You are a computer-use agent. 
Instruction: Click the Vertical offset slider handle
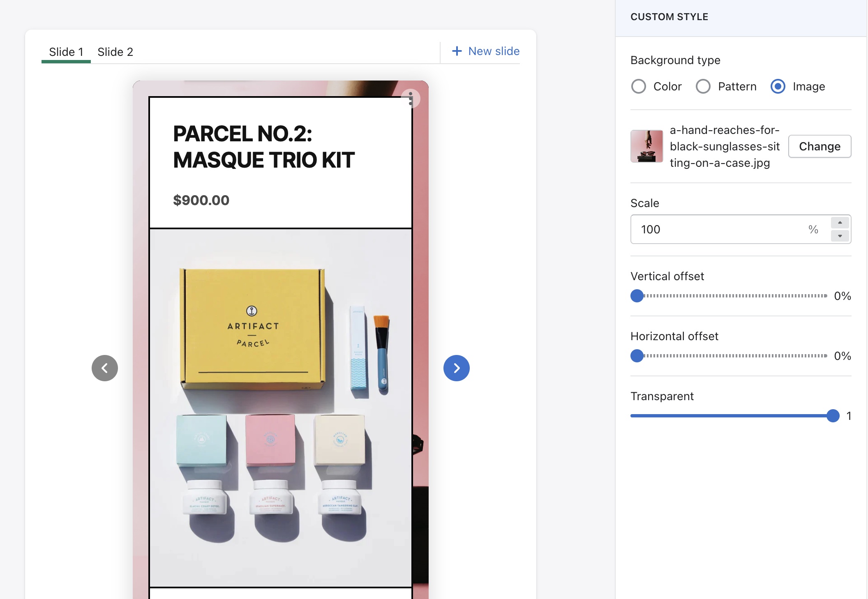[637, 296]
